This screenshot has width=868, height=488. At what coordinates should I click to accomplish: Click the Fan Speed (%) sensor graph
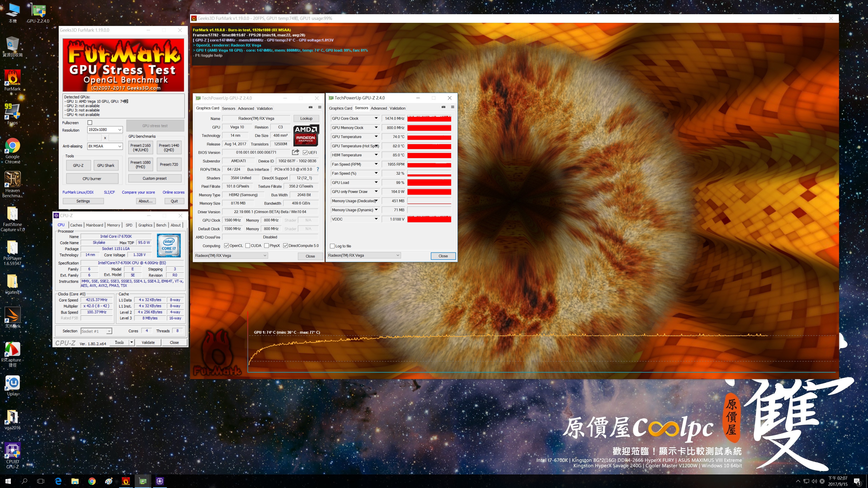(429, 174)
